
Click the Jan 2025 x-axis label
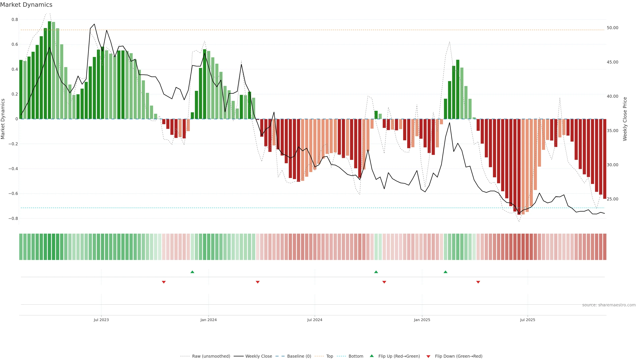[x=422, y=320]
